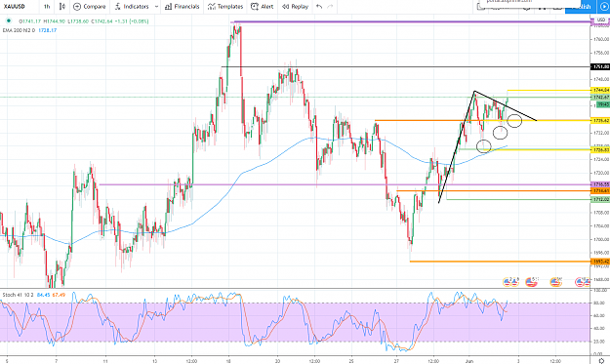Select the orange horizontal line at 1693.42
The width and height of the screenshot is (610, 364).
pos(500,262)
